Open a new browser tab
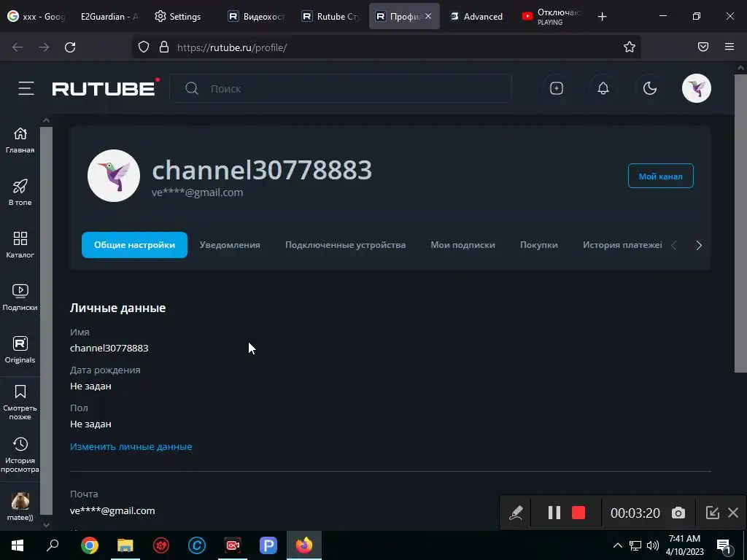747x560 pixels. [x=602, y=17]
